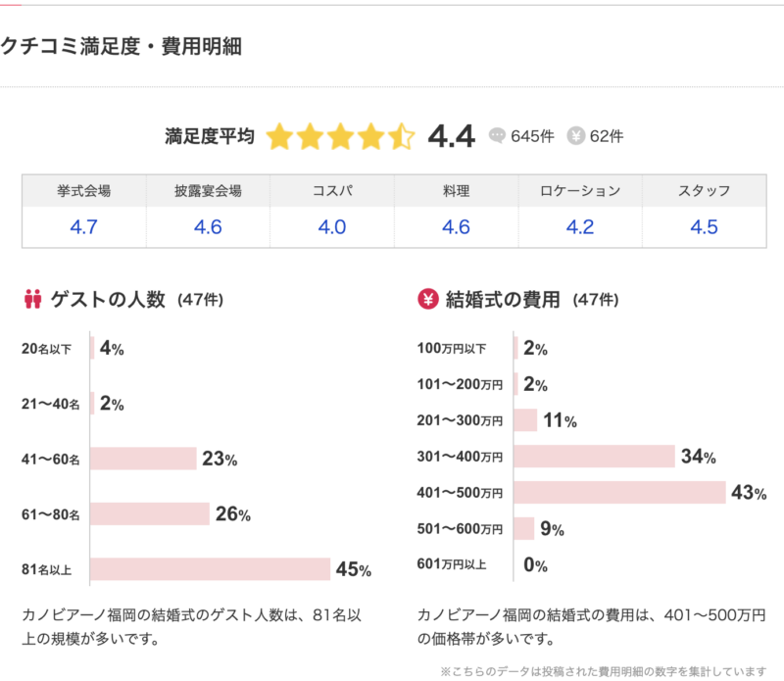Click the yen cost report icon

point(576,136)
